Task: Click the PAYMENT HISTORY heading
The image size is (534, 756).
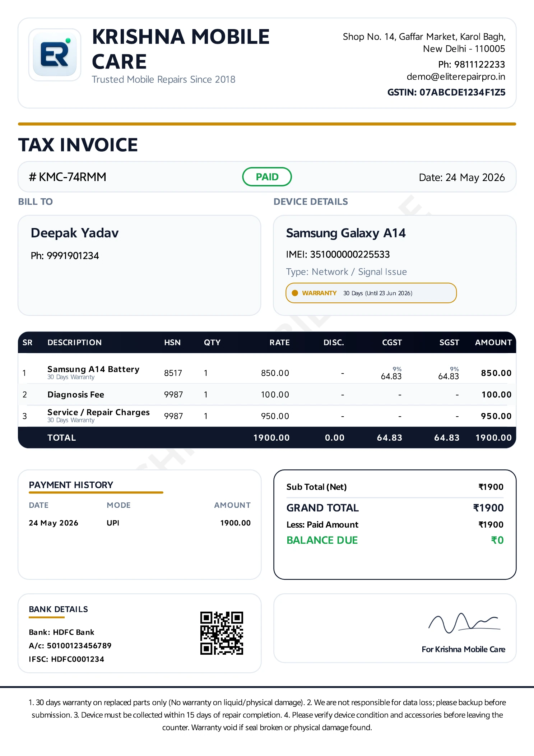Action: click(x=71, y=485)
